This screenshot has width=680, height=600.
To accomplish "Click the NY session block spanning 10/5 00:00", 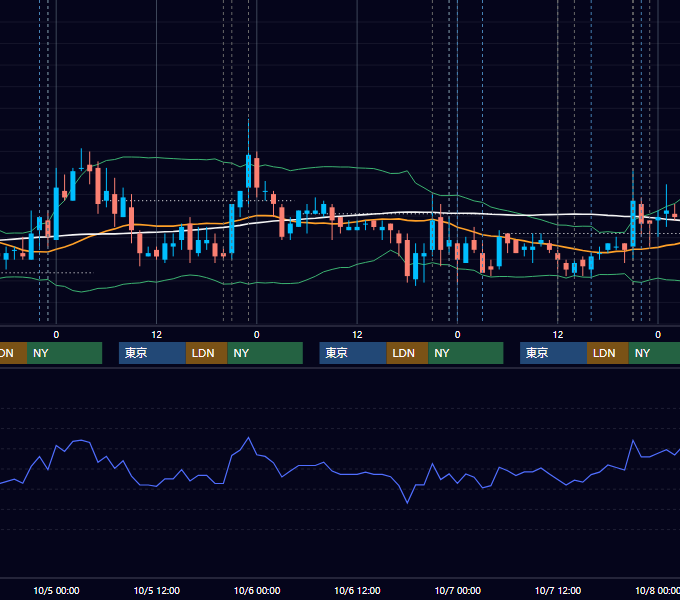I will point(65,353).
